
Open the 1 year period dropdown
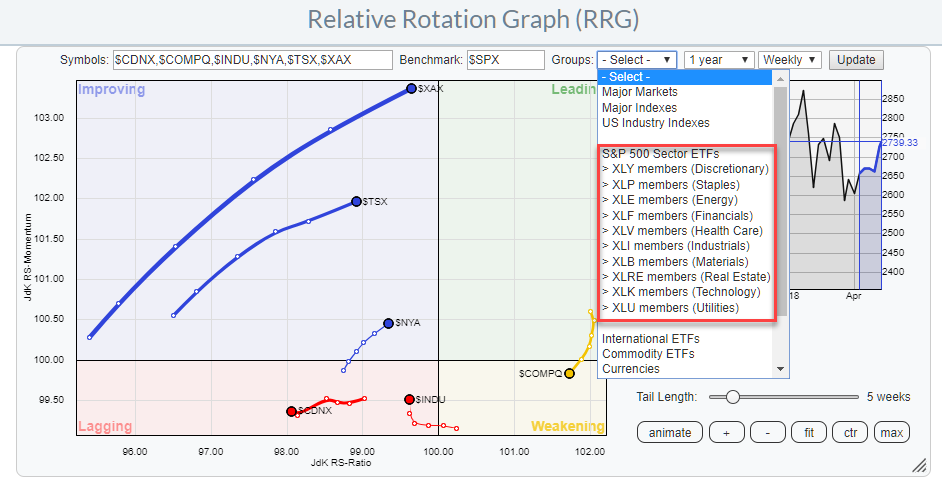tap(718, 60)
